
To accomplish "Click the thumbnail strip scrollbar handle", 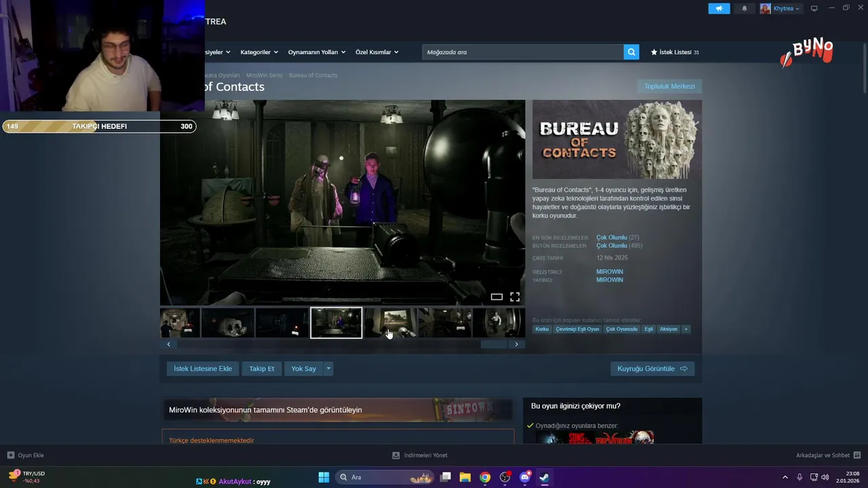I will point(494,344).
